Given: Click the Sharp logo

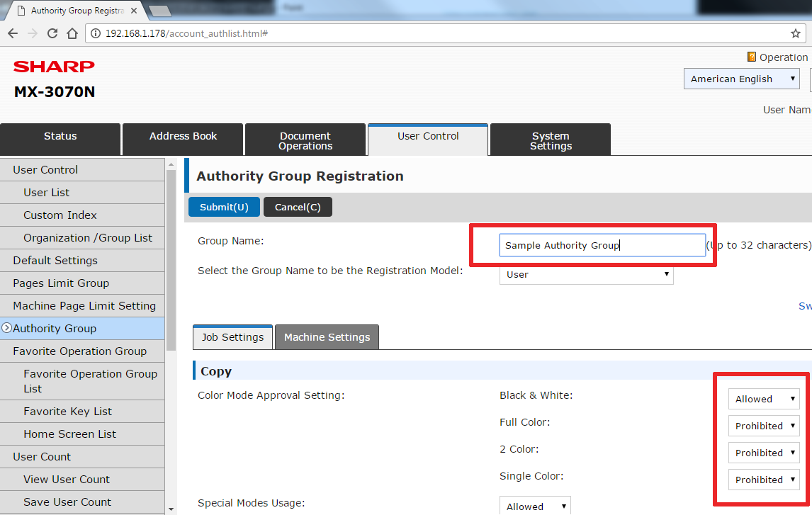Looking at the screenshot, I should click(54, 67).
